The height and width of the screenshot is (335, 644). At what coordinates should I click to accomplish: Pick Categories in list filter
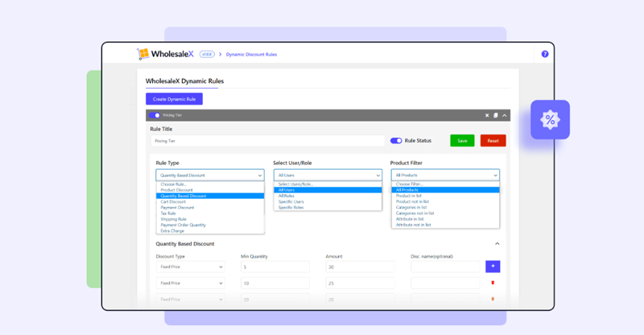[445, 208]
